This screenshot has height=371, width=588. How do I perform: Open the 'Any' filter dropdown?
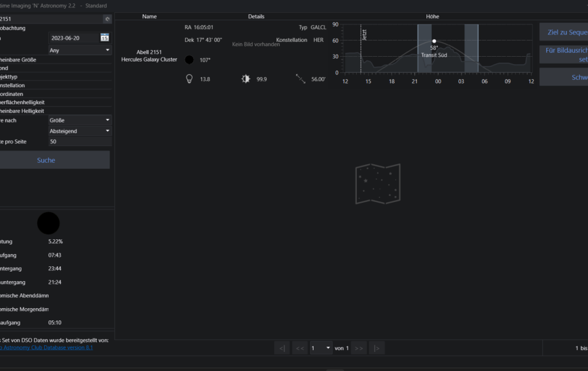pos(80,50)
